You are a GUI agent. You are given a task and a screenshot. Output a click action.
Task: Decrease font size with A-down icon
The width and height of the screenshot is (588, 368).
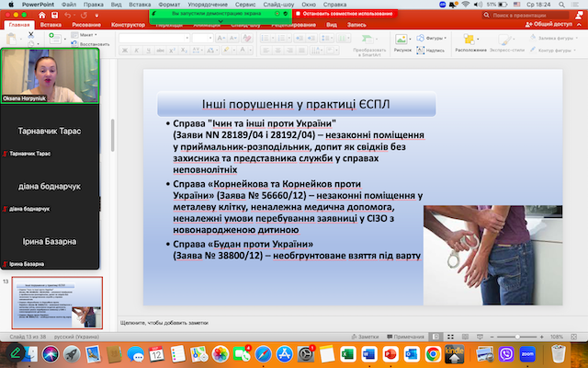point(232,38)
